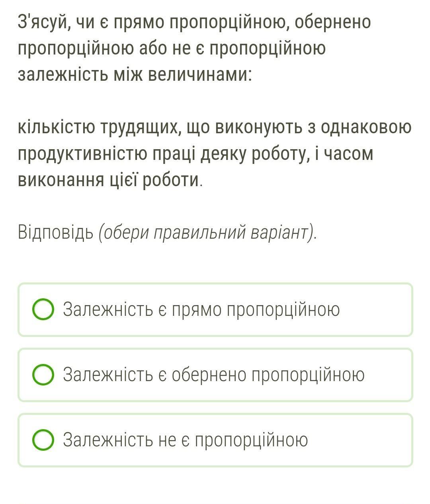Click the line starting with 'кількістю трудящих'

click(x=215, y=128)
